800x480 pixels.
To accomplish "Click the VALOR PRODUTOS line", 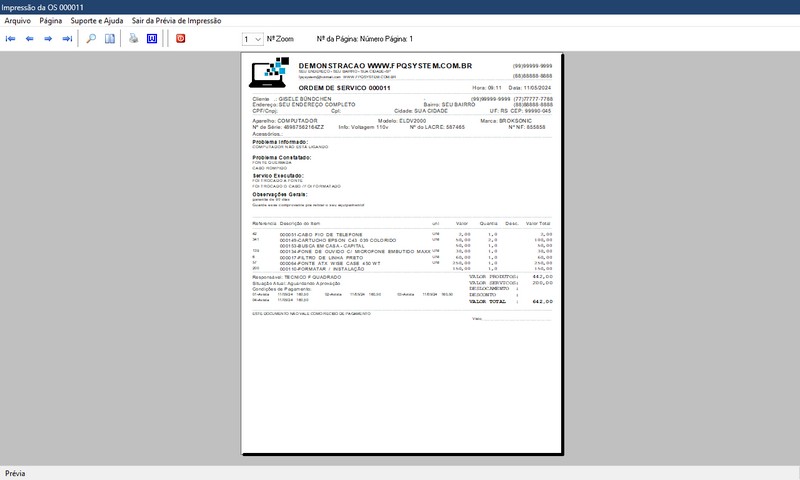I will (x=511, y=276).
